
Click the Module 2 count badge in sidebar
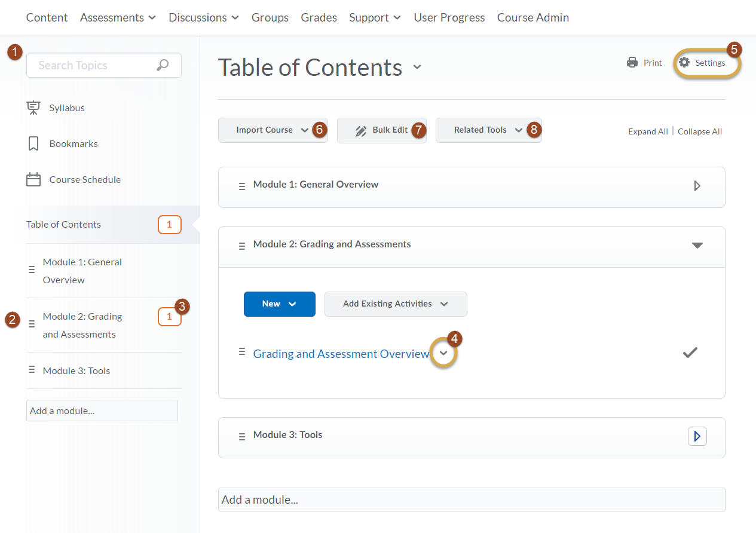tap(169, 317)
